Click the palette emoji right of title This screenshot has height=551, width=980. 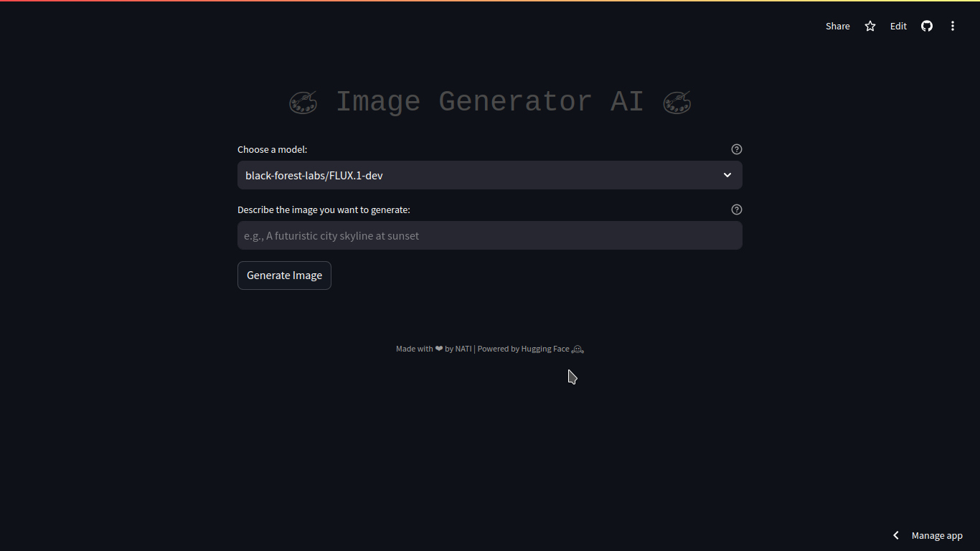[x=677, y=102]
